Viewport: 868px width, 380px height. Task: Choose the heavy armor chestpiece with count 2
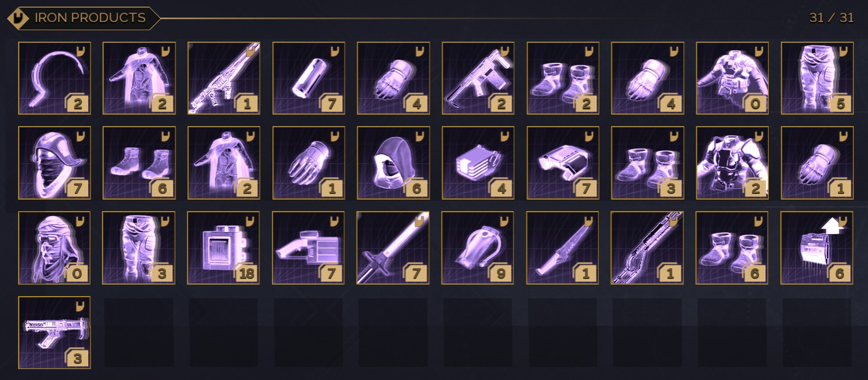point(732,163)
